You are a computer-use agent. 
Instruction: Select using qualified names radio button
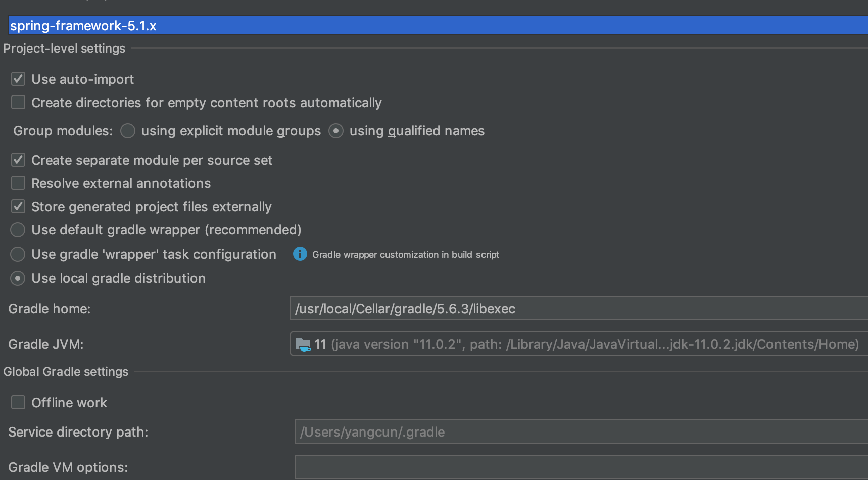(336, 131)
